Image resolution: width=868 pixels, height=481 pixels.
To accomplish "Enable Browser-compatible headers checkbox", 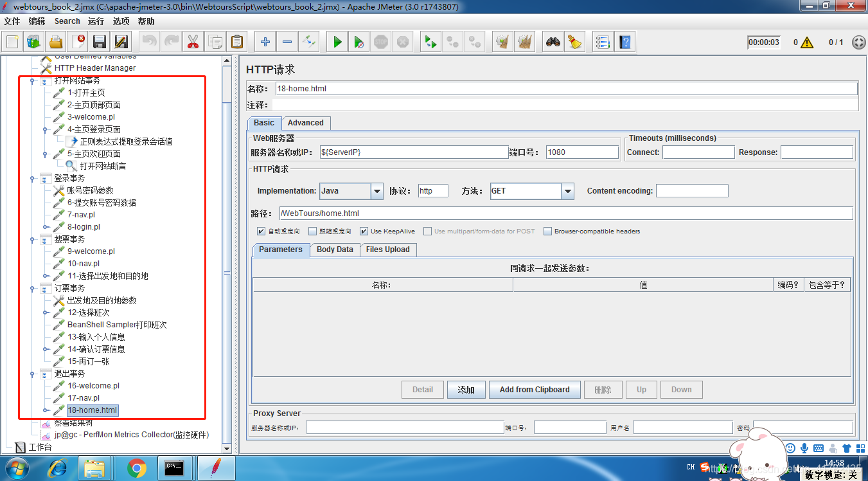I will pyautogui.click(x=548, y=231).
